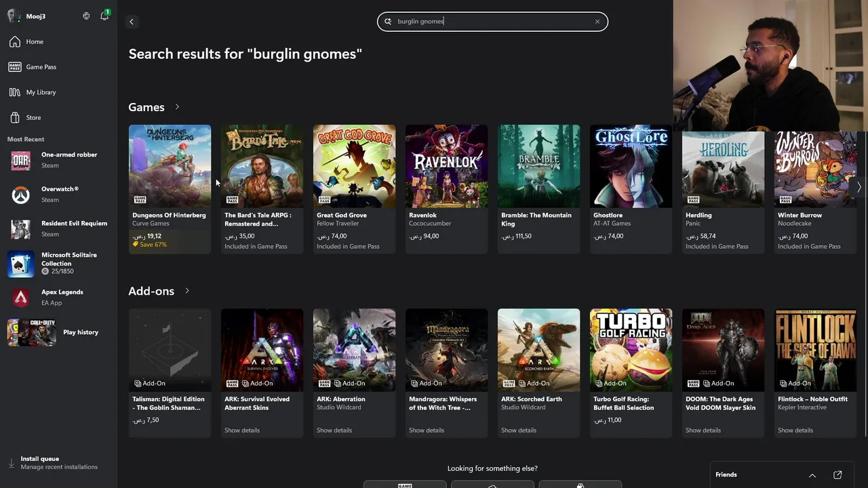Click the search magnifier icon

(x=388, y=22)
